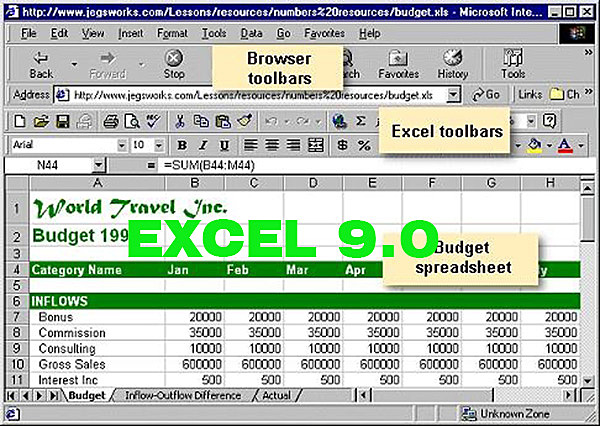The width and height of the screenshot is (600, 426).
Task: Open the Insert menu
Action: (130, 33)
